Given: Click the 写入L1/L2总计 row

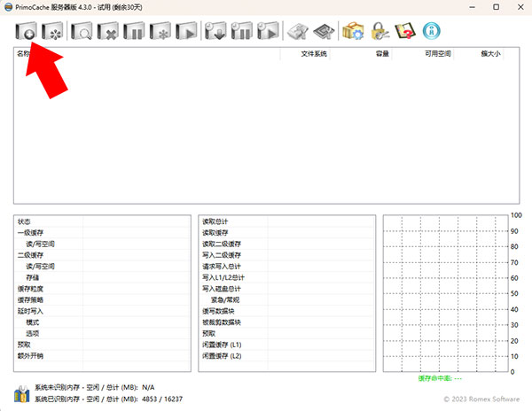Looking at the screenshot, I should 287,277.
